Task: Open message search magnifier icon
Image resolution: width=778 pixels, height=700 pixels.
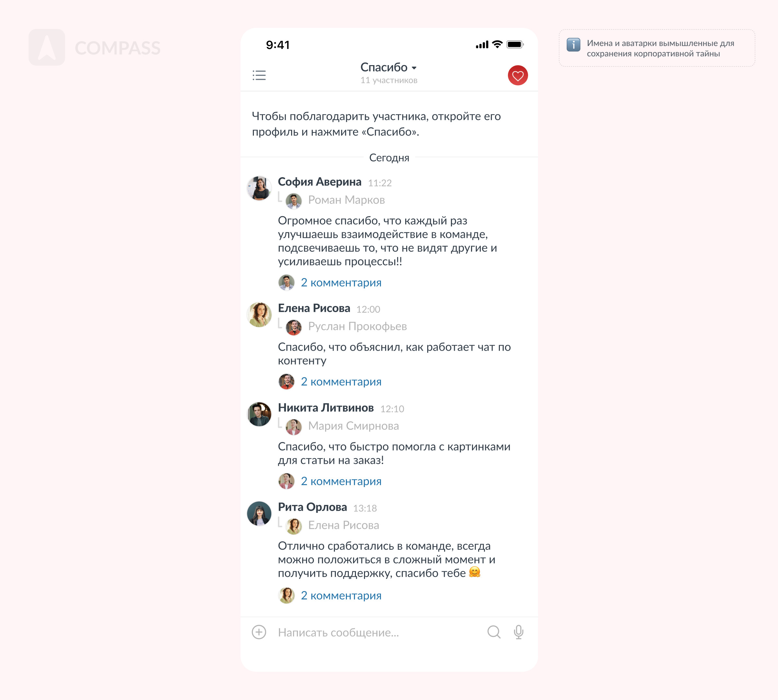Action: [x=494, y=632]
